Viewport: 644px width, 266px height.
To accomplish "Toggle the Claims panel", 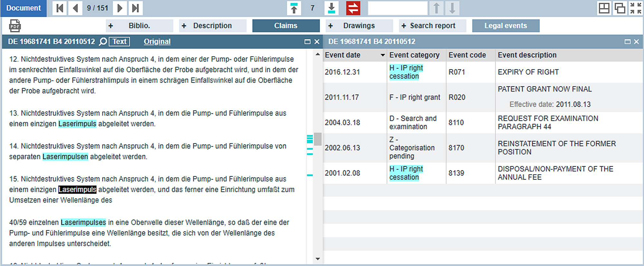I will (286, 26).
